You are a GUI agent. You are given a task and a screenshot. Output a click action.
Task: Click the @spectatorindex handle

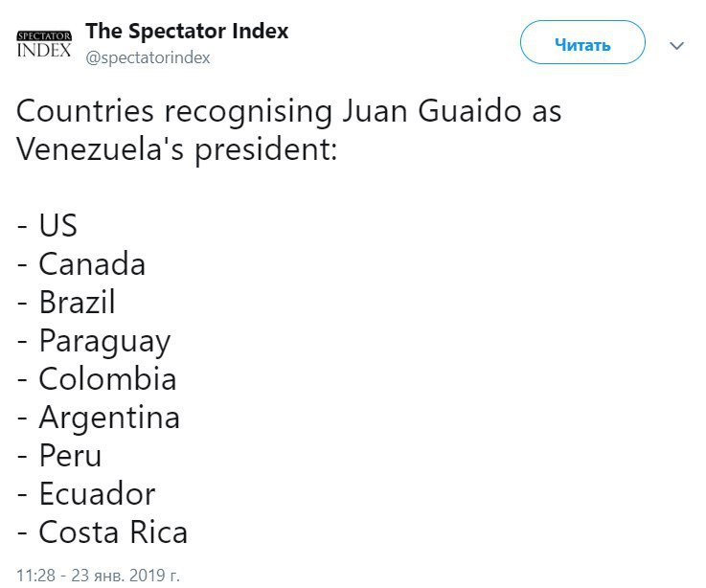coord(148,58)
